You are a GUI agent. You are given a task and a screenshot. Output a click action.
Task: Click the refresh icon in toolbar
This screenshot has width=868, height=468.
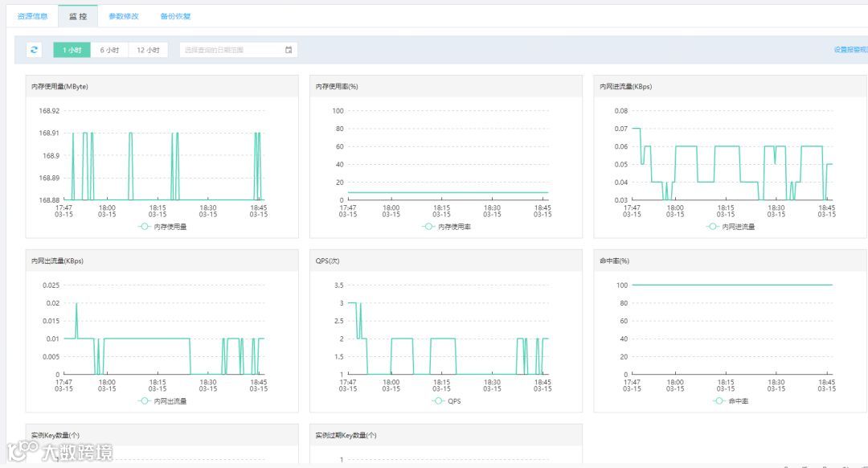coord(35,50)
